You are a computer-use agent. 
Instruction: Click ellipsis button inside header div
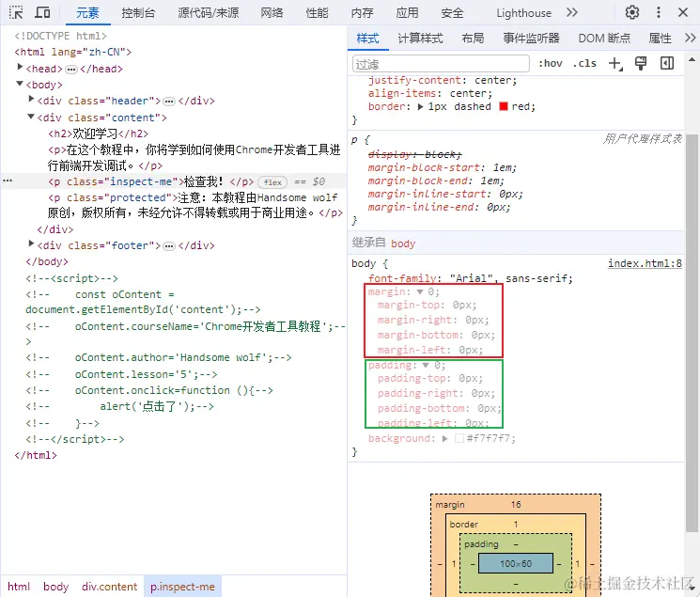coord(169,102)
